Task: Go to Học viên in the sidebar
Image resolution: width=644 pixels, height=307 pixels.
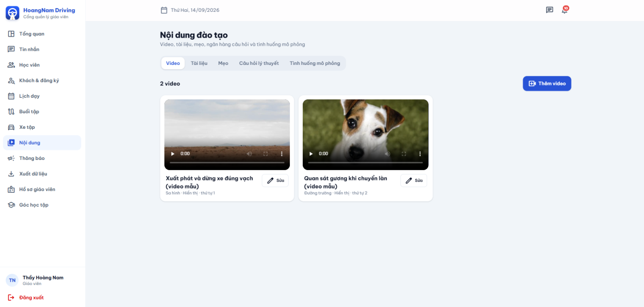Action: [42, 65]
